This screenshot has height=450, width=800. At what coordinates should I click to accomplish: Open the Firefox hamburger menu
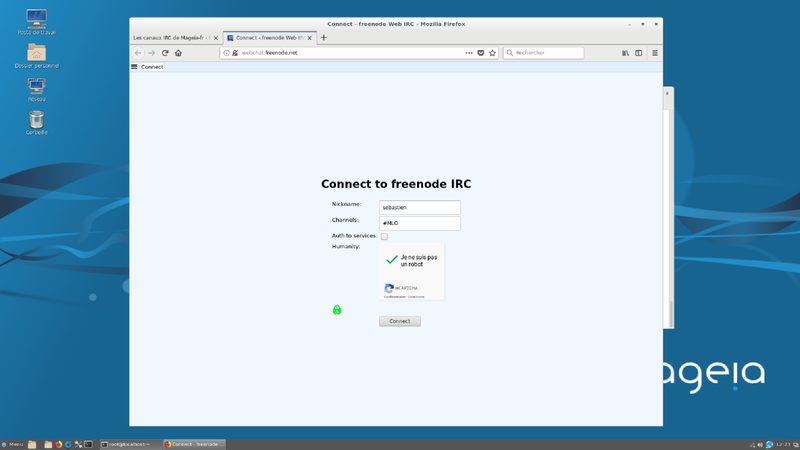point(655,53)
